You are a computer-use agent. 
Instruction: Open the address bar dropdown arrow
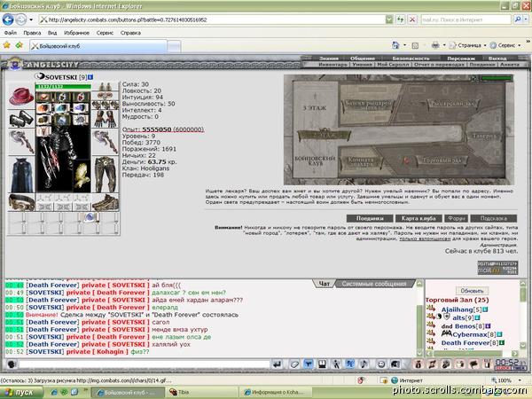click(389, 20)
